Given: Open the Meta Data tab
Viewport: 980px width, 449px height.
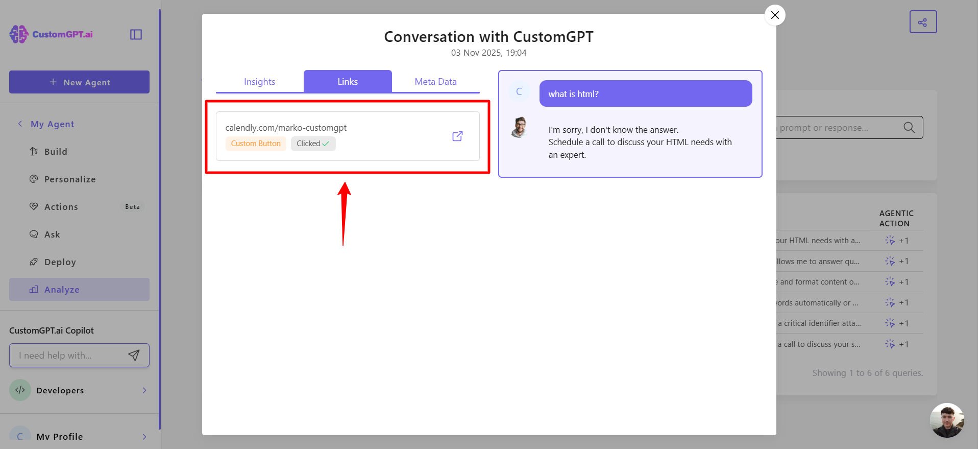Looking at the screenshot, I should click(435, 82).
